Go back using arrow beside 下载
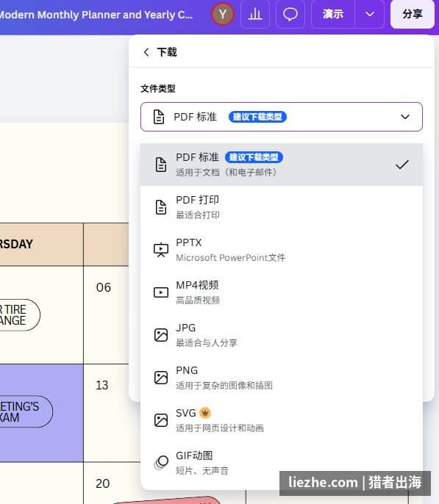The image size is (439, 504). pos(146,52)
